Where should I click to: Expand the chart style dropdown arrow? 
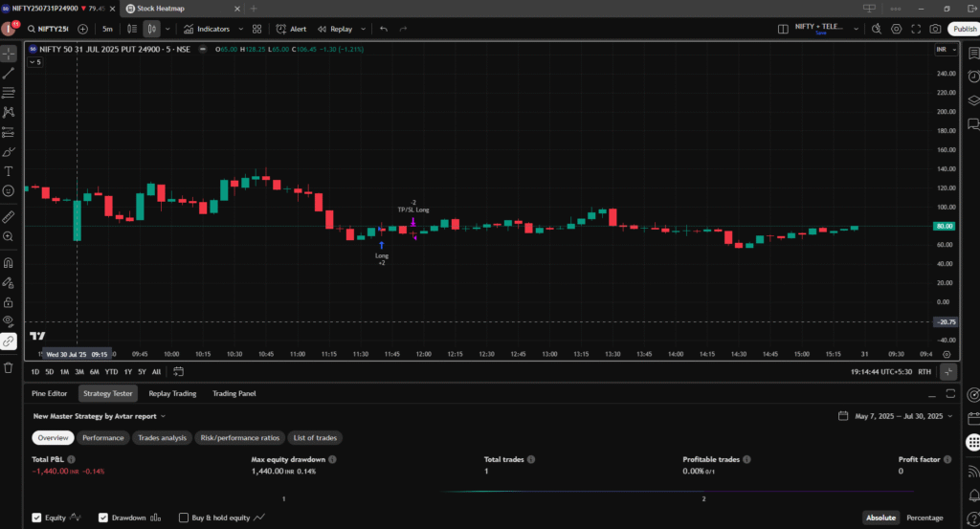click(x=167, y=29)
